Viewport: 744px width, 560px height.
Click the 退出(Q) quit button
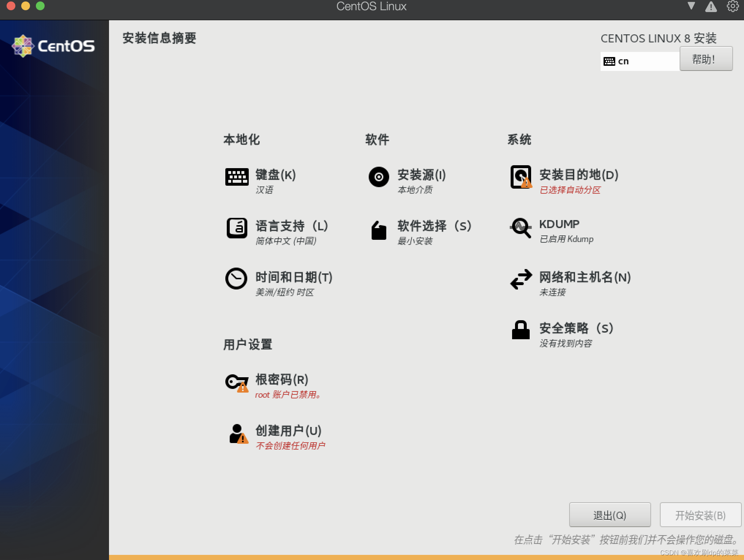click(x=609, y=515)
